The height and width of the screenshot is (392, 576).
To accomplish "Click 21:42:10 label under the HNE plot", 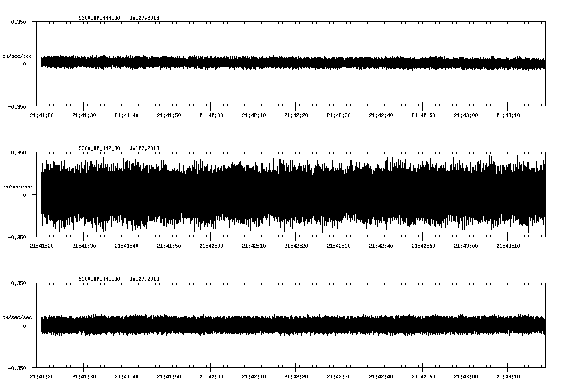I will (x=254, y=377).
